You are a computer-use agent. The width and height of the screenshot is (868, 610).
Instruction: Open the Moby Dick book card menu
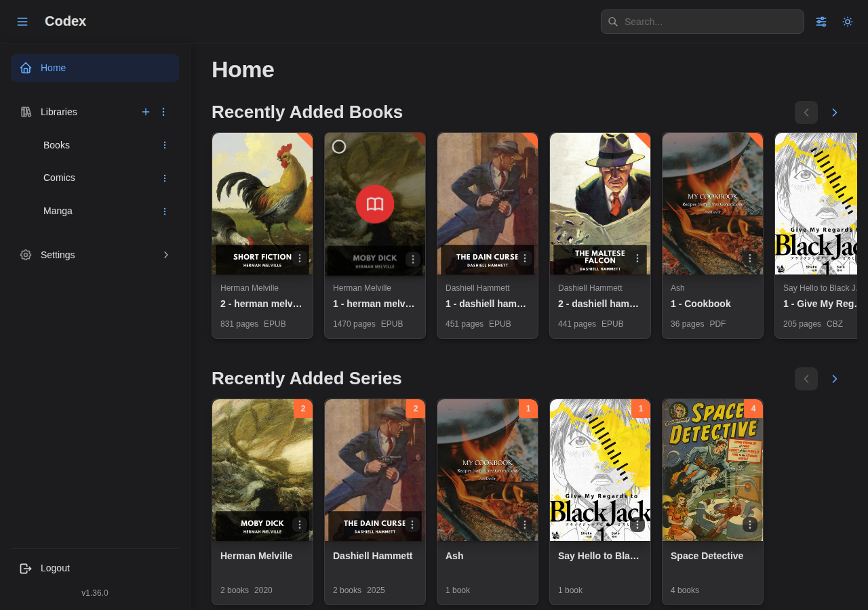click(x=413, y=259)
